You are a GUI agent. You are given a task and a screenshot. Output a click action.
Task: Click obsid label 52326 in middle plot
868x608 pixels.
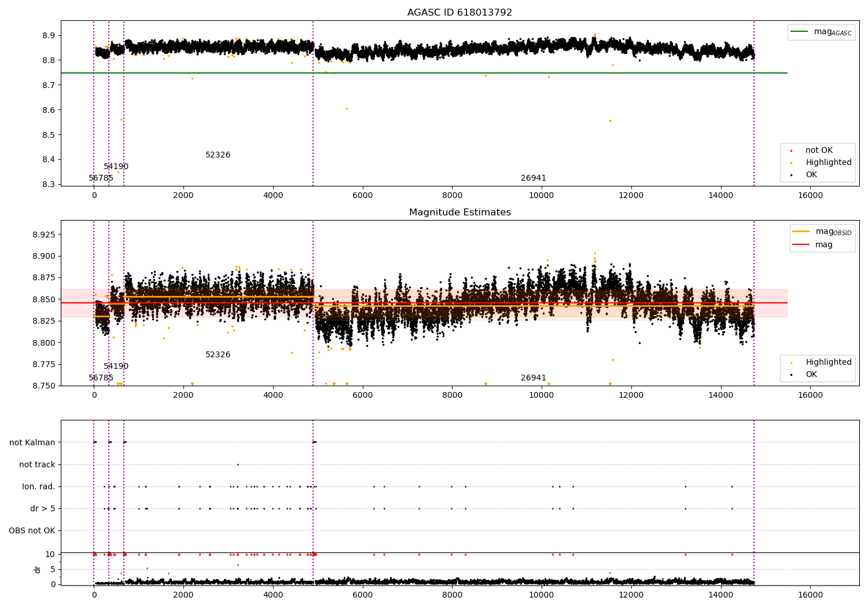218,355
